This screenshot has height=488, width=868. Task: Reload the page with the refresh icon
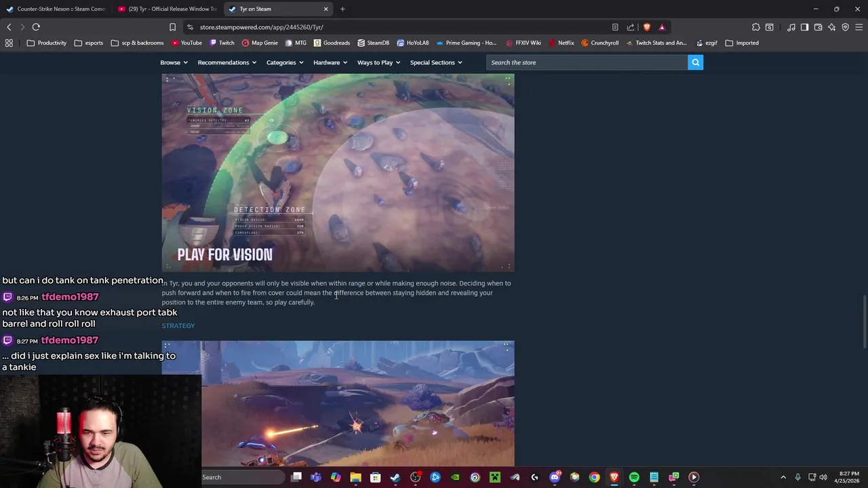[x=36, y=27]
